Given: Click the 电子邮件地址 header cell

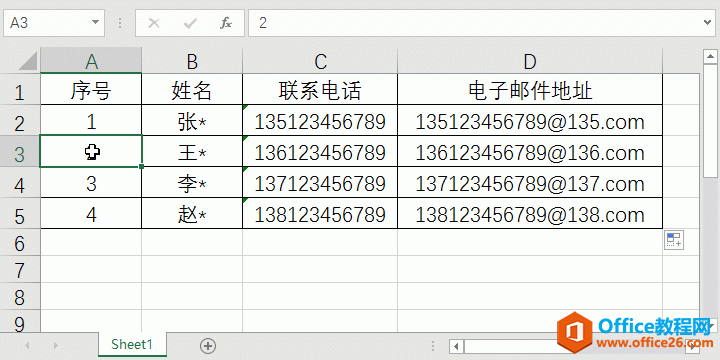Looking at the screenshot, I should click(x=530, y=90).
